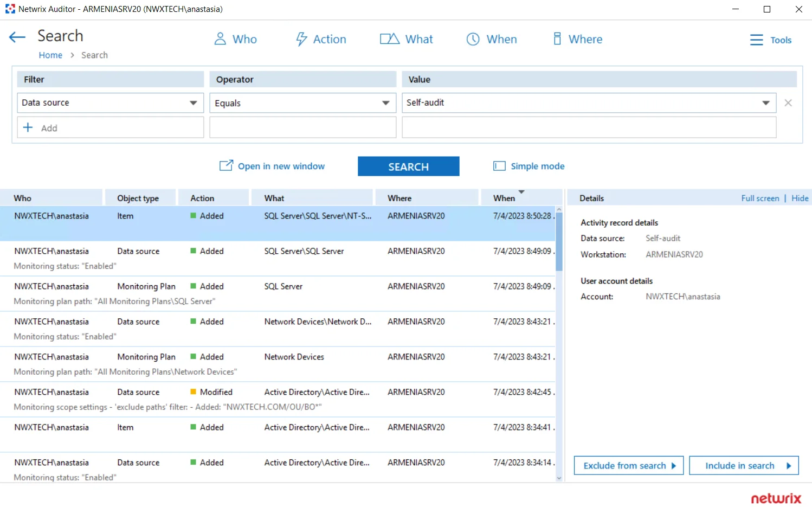The image size is (812, 507).
Task: Open the Who filter icon
Action: (x=220, y=39)
